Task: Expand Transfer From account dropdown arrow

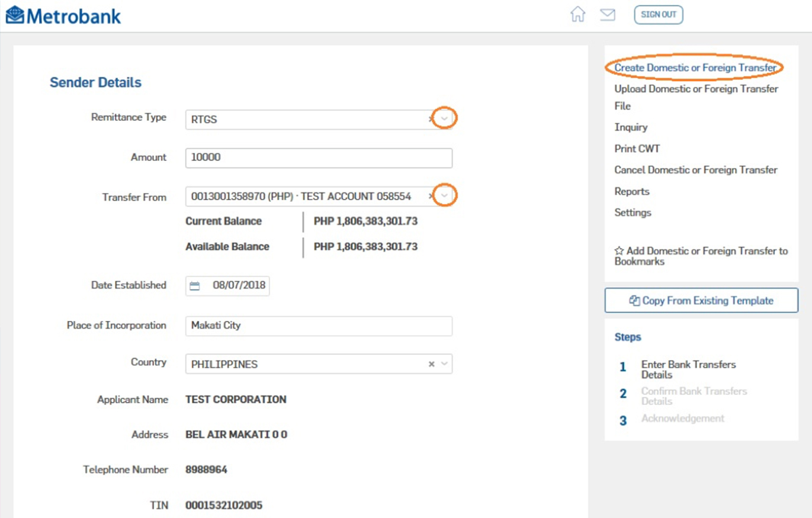Action: coord(445,196)
